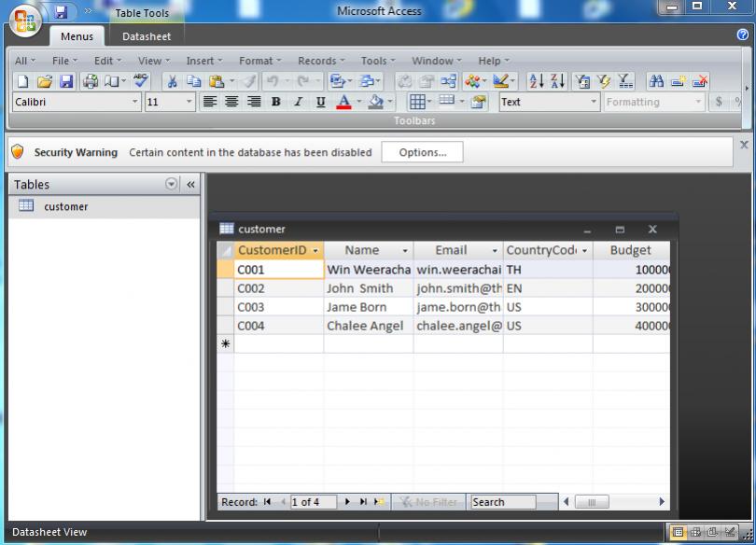Center align the text
756x545 pixels.
click(x=231, y=102)
